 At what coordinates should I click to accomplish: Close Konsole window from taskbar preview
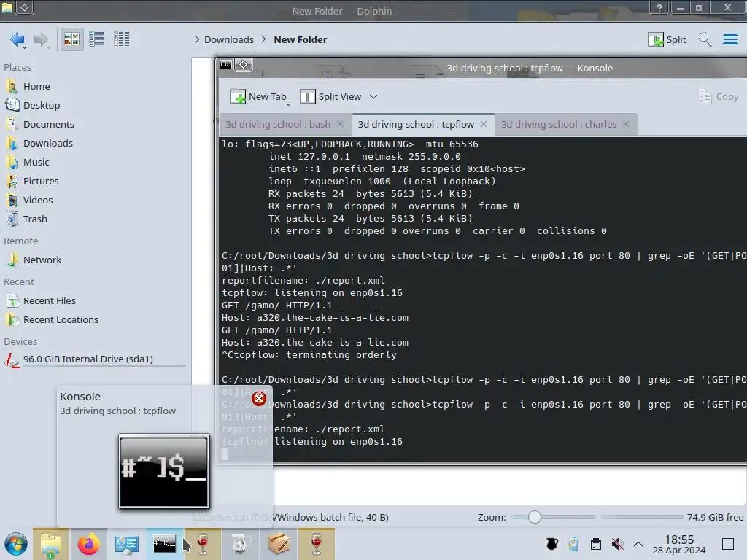pos(259,399)
